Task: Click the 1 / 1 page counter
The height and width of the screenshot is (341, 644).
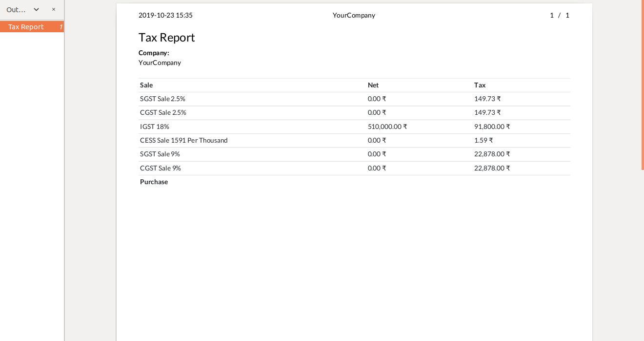Action: pos(560,15)
